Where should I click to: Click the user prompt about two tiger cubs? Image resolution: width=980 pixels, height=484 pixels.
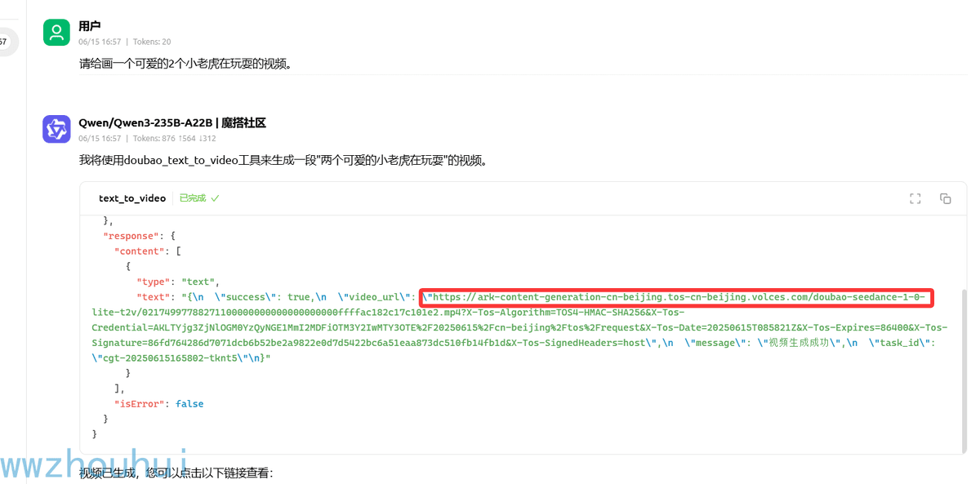point(185,64)
